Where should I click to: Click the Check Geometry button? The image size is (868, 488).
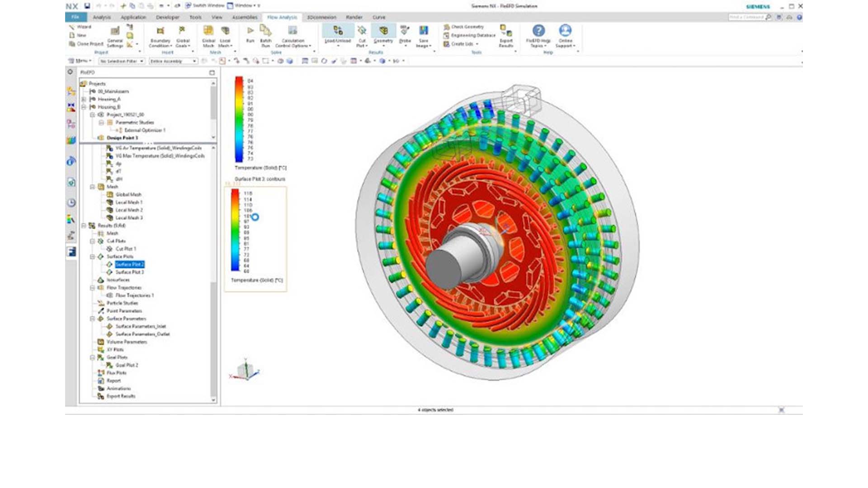coord(466,27)
